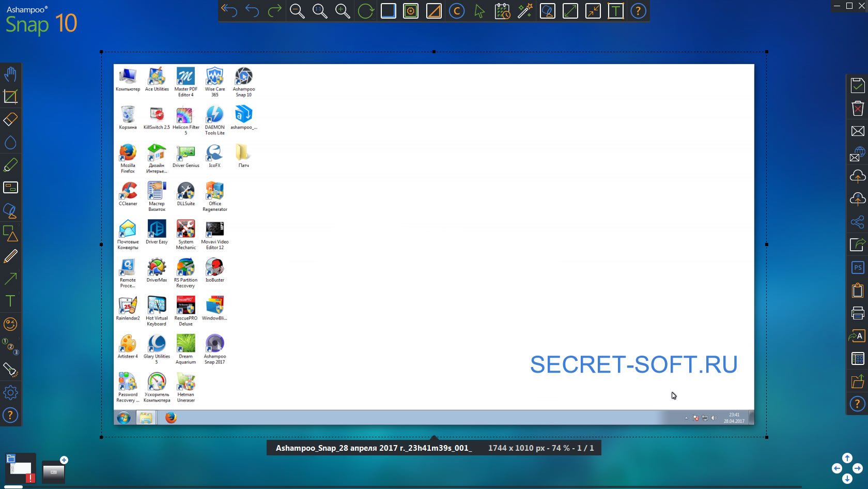Copy capture to clipboard icon

pos(858,290)
